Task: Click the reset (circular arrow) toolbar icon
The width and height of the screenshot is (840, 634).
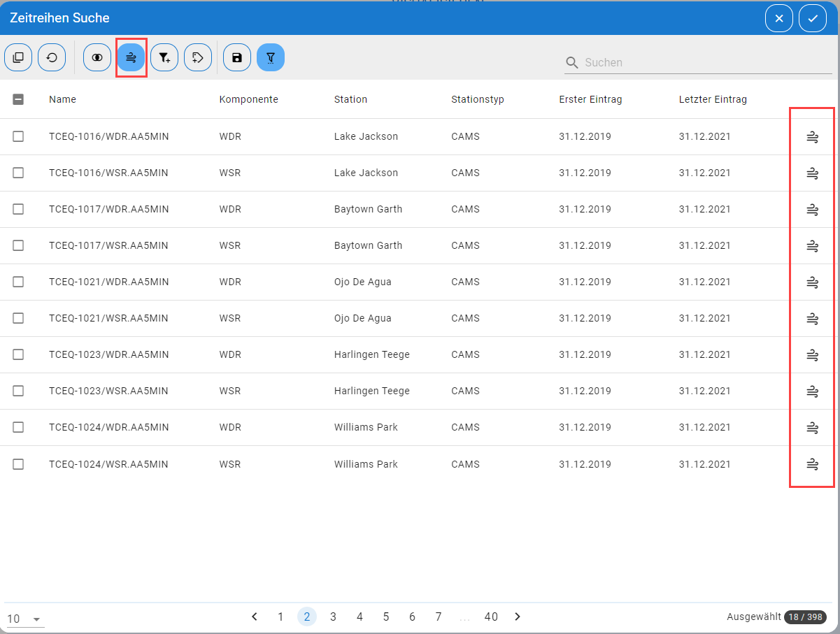Action: pos(52,57)
